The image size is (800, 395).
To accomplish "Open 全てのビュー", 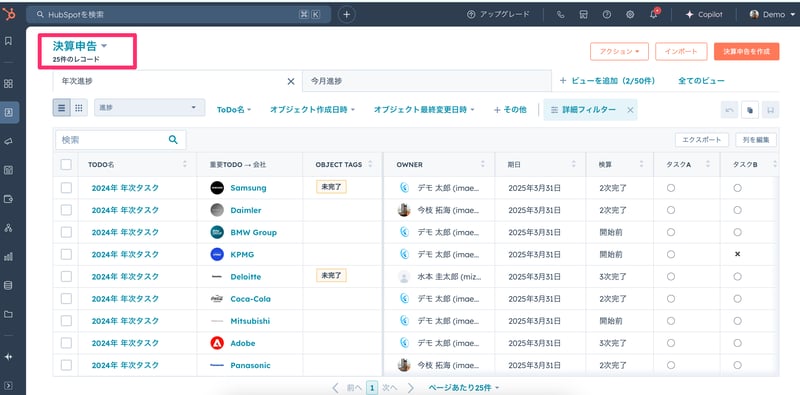I will (x=701, y=81).
